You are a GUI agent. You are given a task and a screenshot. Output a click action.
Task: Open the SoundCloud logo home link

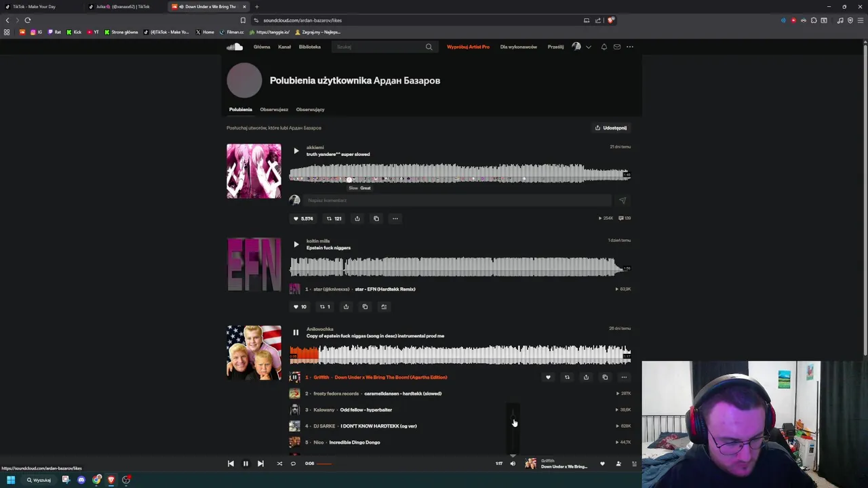[235, 47]
